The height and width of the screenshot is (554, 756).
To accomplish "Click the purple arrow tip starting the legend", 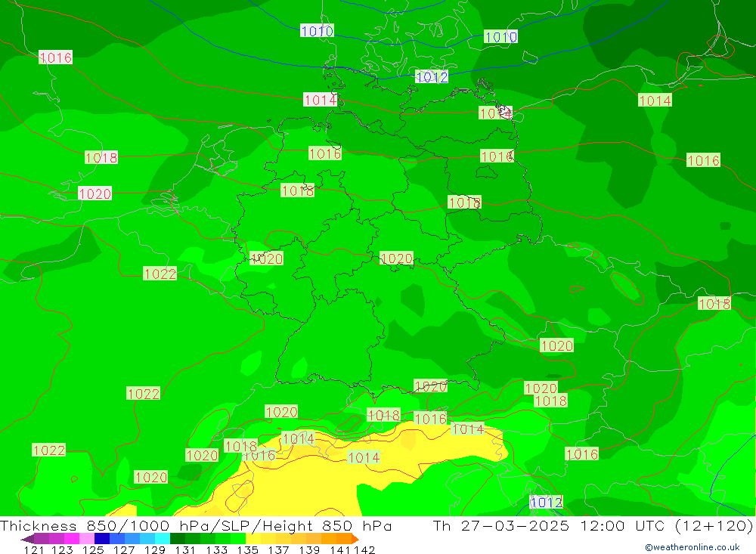I will click(27, 539).
